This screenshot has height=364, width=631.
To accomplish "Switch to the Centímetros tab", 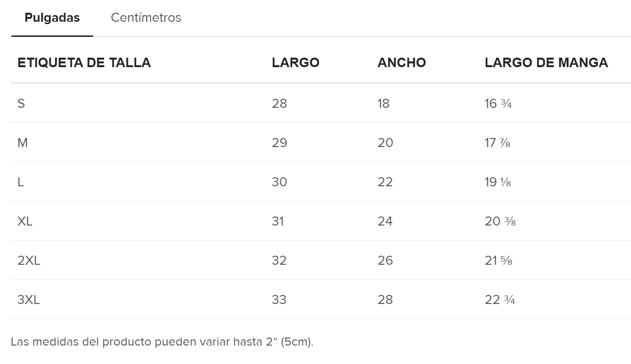I will coord(146,18).
